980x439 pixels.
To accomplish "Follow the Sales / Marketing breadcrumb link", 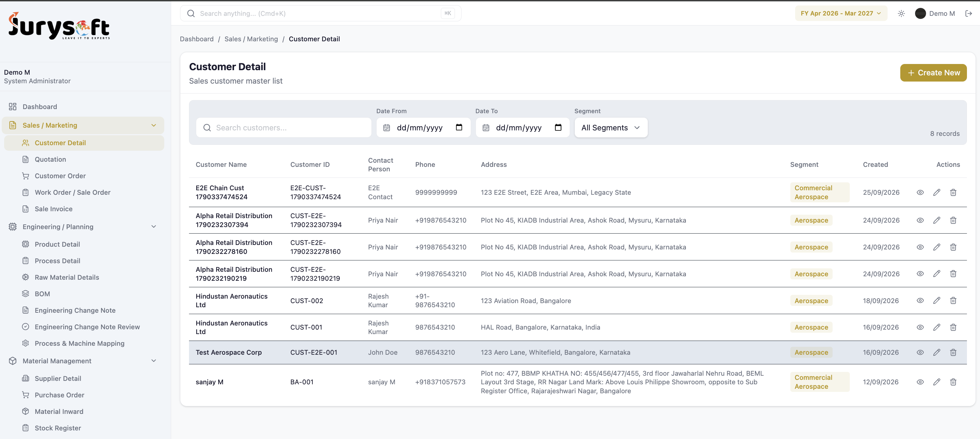I will pyautogui.click(x=251, y=39).
